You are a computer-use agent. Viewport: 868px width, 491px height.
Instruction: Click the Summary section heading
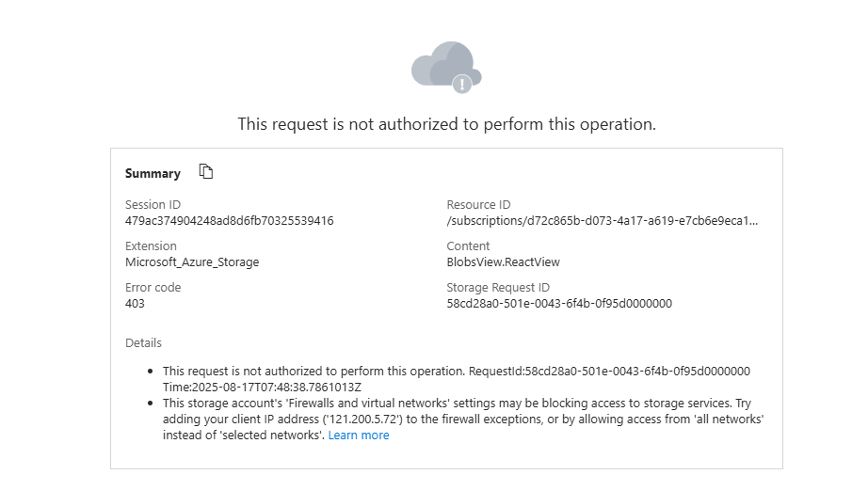(x=153, y=173)
